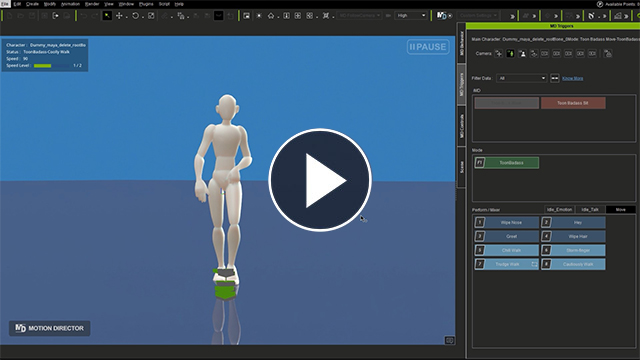
Task: Switch to Idle_Emotion tab
Action: [x=559, y=209]
